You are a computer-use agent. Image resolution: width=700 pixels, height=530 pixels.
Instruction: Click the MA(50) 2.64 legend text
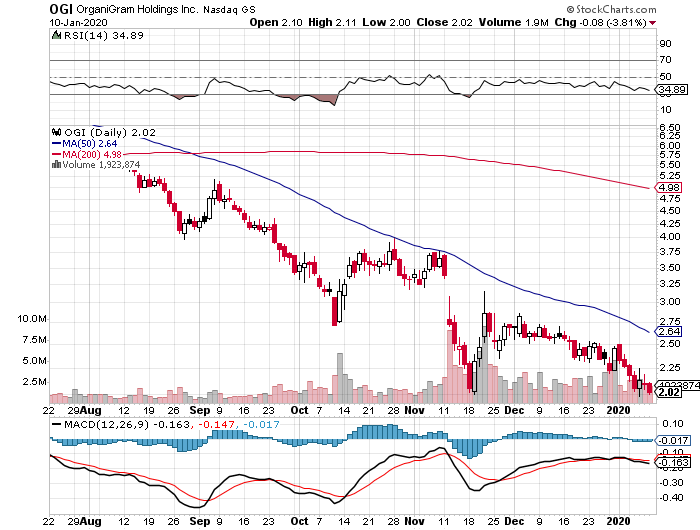tap(89, 144)
